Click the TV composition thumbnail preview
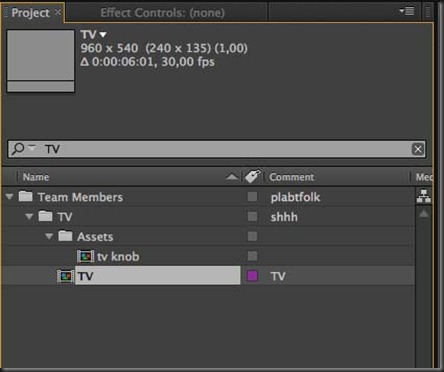Screen dimensions: 444x372 [41, 61]
